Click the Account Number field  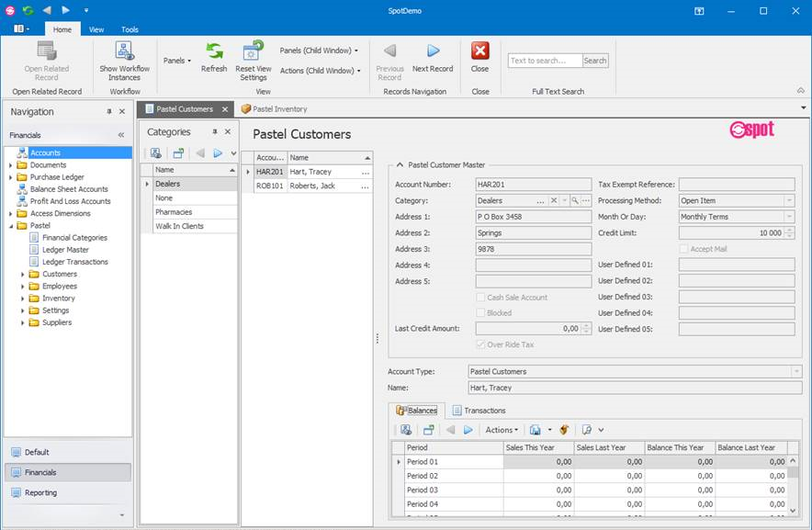tap(534, 185)
